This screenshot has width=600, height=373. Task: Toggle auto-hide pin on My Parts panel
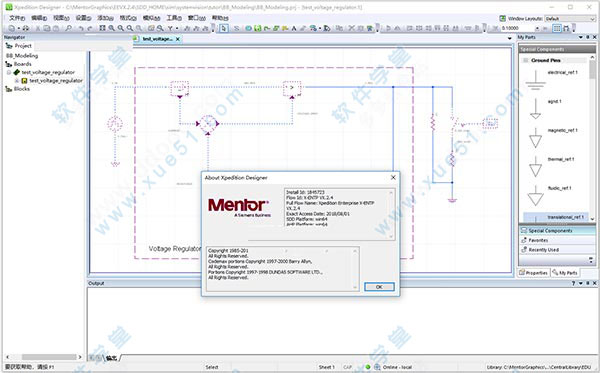[x=588, y=37]
